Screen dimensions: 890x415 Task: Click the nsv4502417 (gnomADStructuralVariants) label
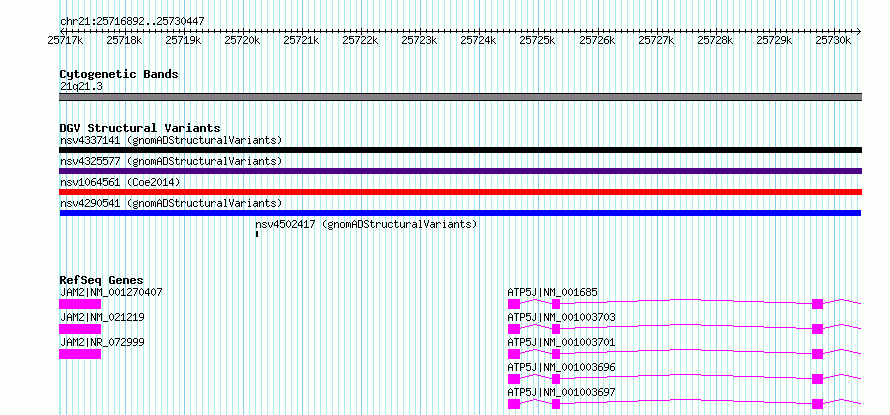click(366, 224)
